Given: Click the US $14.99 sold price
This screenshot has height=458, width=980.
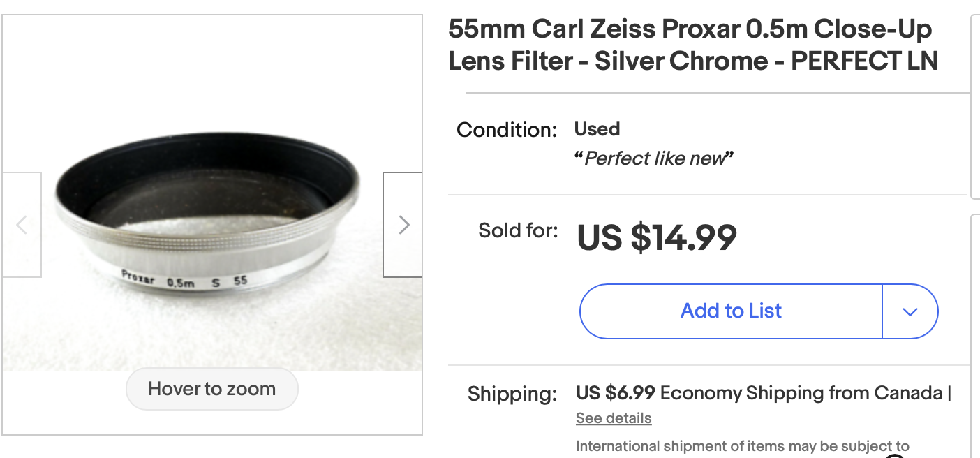Looking at the screenshot, I should [x=656, y=237].
